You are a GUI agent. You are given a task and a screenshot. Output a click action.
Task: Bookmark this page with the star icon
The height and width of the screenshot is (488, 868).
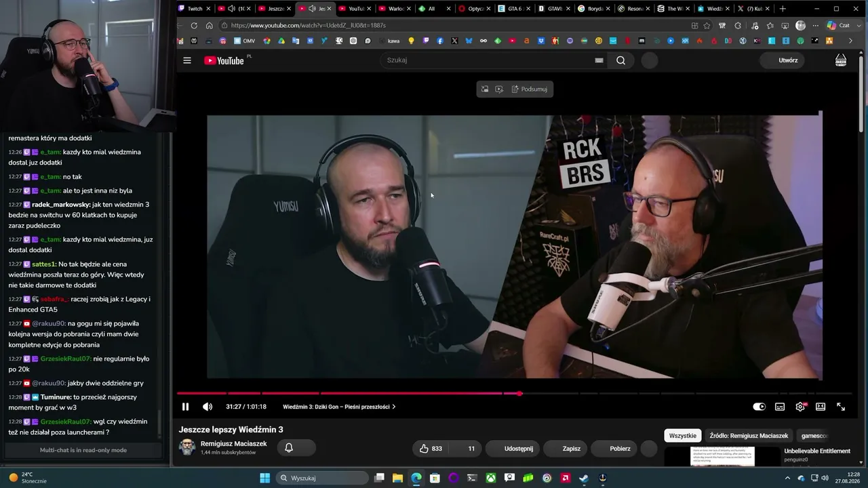click(707, 26)
